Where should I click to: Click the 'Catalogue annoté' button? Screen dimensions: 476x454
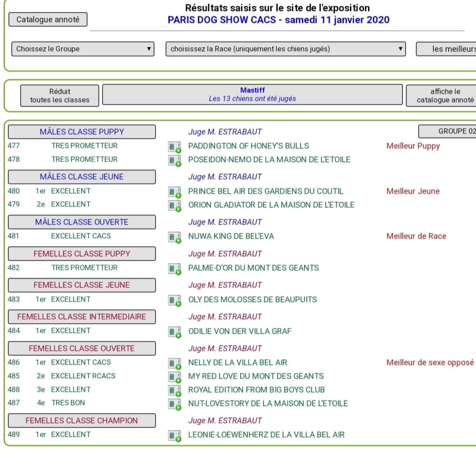[x=48, y=19]
